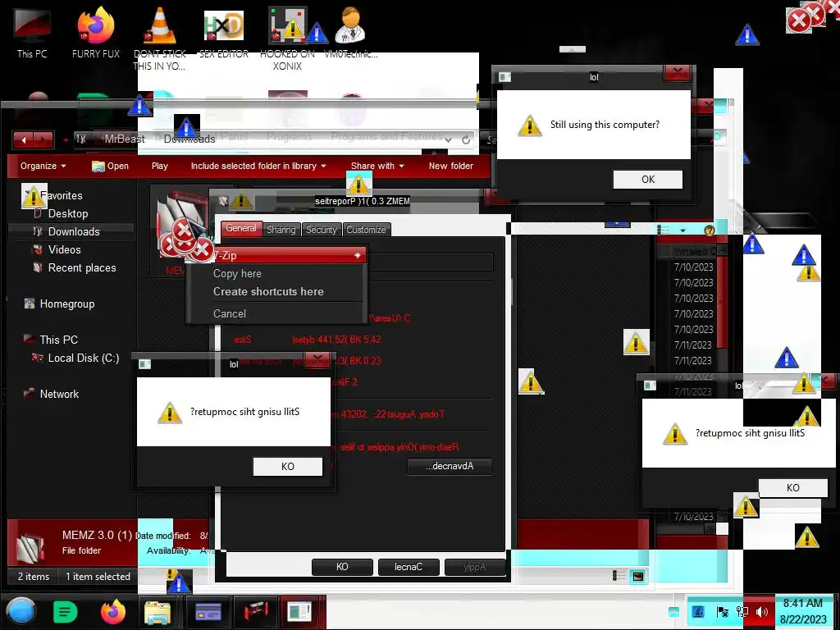Viewport: 840px width, 630px height.
Task: Select the MEMZ folder thumbnail in Downloads
Action: 181,231
